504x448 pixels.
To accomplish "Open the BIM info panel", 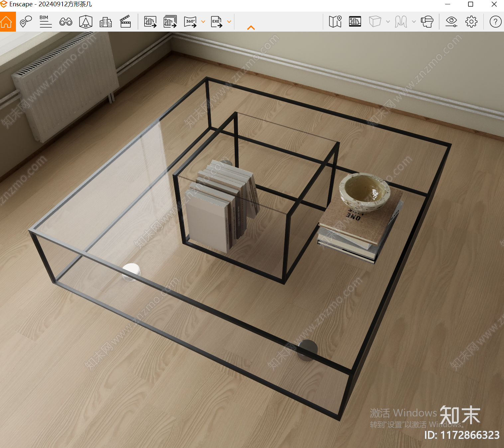I will point(46,22).
